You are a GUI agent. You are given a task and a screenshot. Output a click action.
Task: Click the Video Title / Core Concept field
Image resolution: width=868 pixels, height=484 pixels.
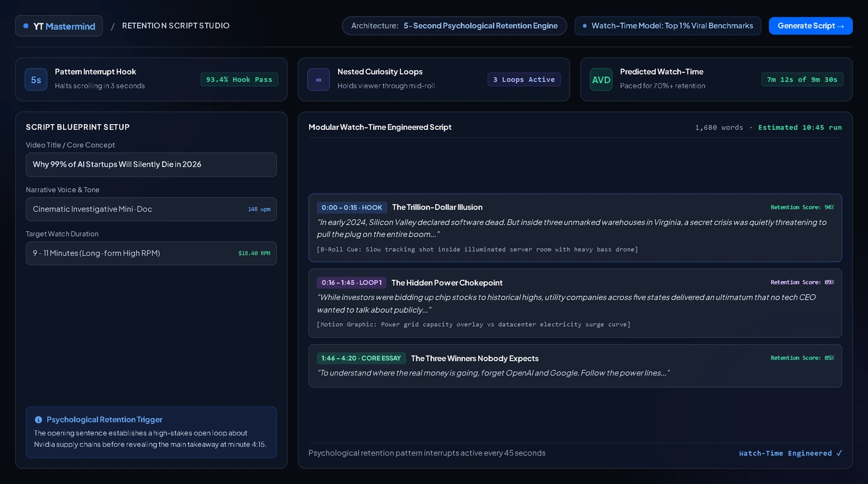[151, 164]
